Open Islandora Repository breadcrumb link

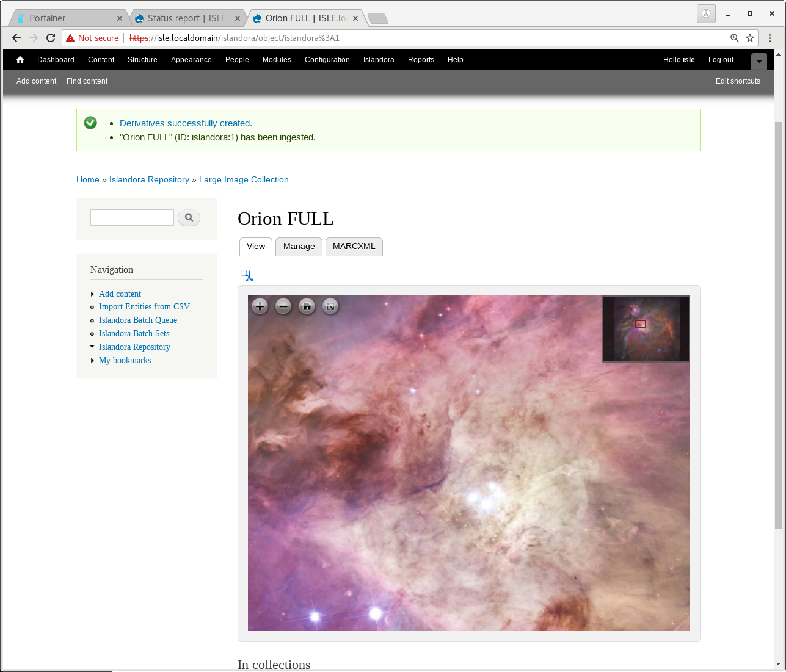tap(149, 180)
